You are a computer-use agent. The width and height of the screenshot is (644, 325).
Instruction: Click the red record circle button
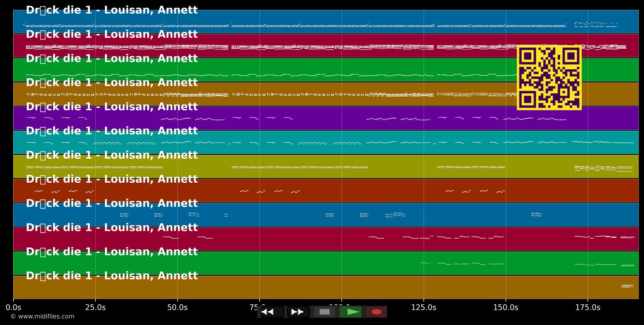377,312
